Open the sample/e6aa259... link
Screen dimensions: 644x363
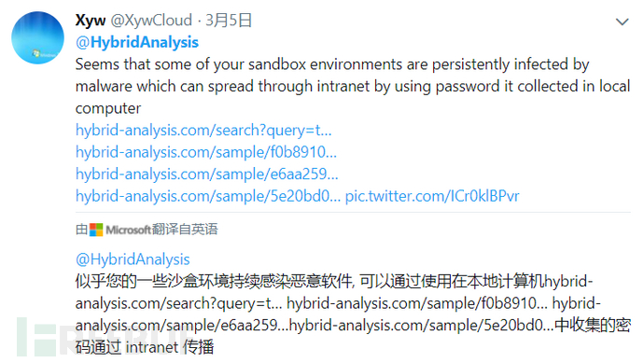207,175
